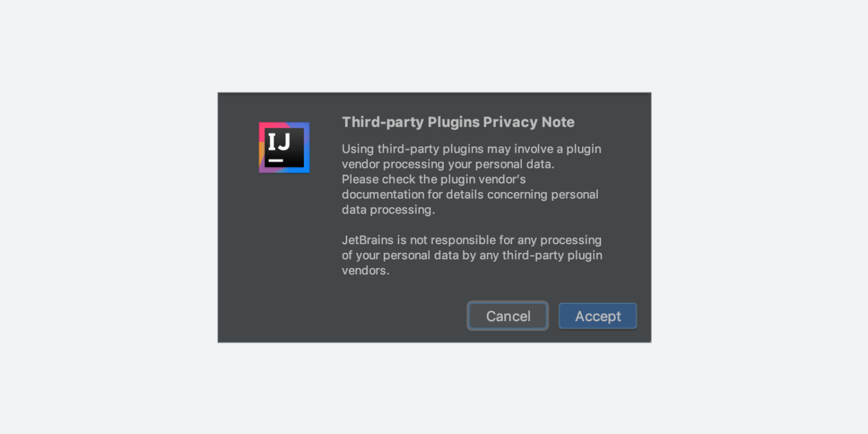The image size is (868, 434).
Task: Click the line starting 'of your personal data'
Action: click(x=472, y=255)
